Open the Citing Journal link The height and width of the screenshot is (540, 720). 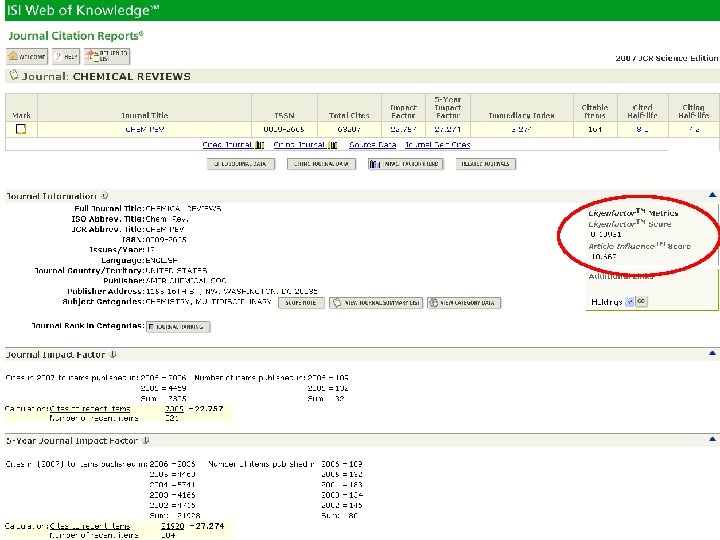[x=299, y=145]
